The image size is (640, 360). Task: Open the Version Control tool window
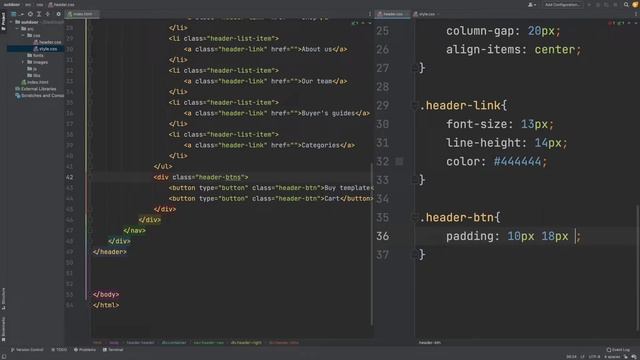point(27,350)
